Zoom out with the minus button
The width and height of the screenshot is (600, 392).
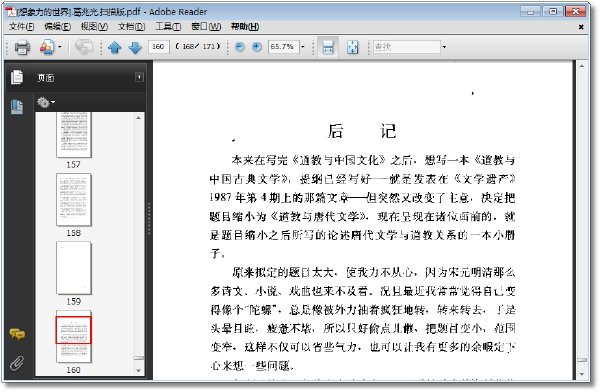tap(240, 47)
